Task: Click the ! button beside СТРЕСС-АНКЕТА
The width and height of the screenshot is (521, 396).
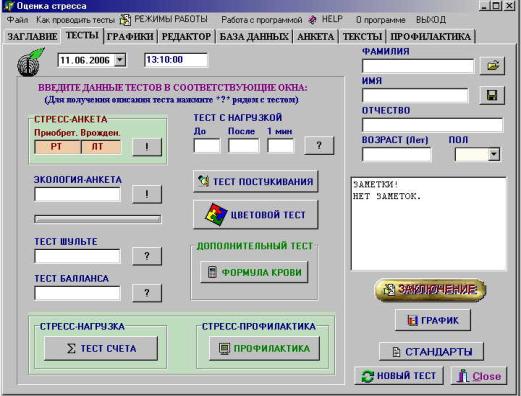Action: point(147,147)
